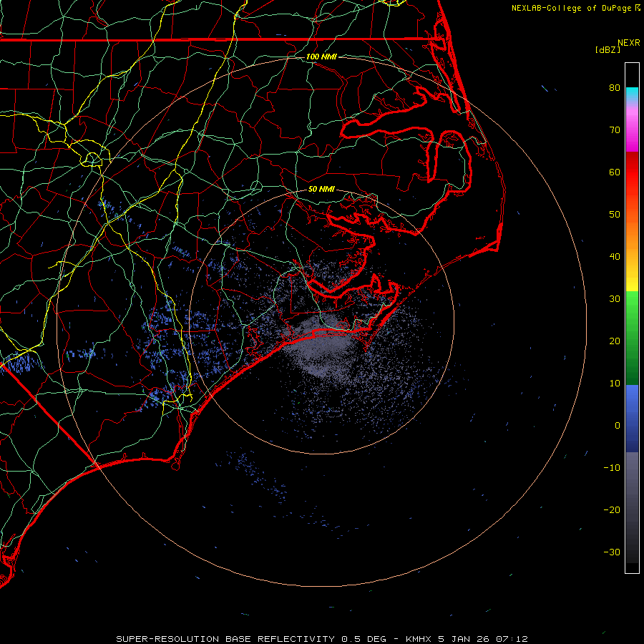Image resolution: width=644 pixels, height=644 pixels.
Task: Click the SUPER-RESOLUTION BASE REFLECTIVITY caption text
Action: click(x=225, y=639)
